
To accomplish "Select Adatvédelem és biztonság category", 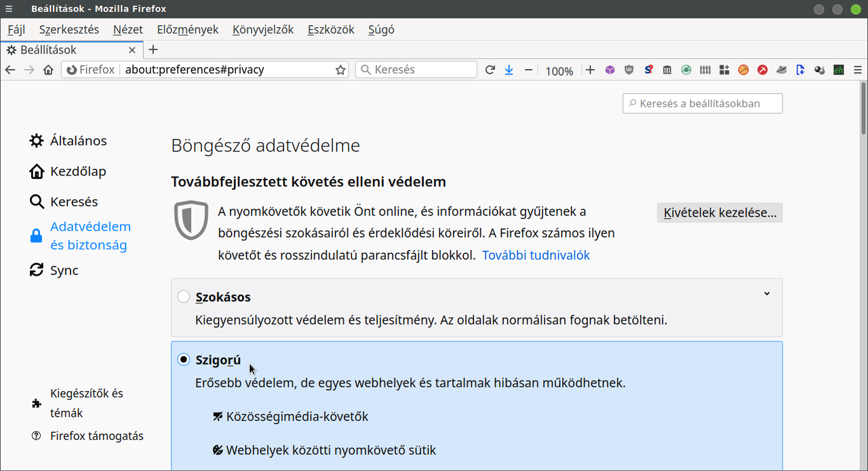I will pos(80,236).
